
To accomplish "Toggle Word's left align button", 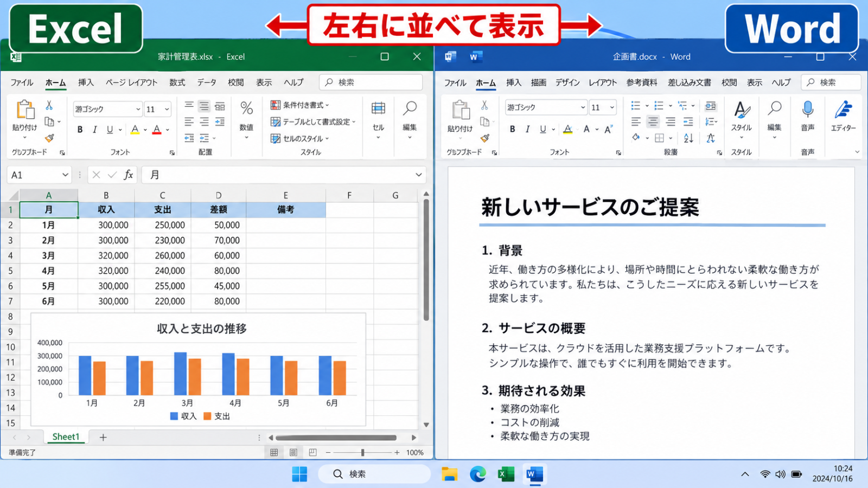I will coord(636,122).
